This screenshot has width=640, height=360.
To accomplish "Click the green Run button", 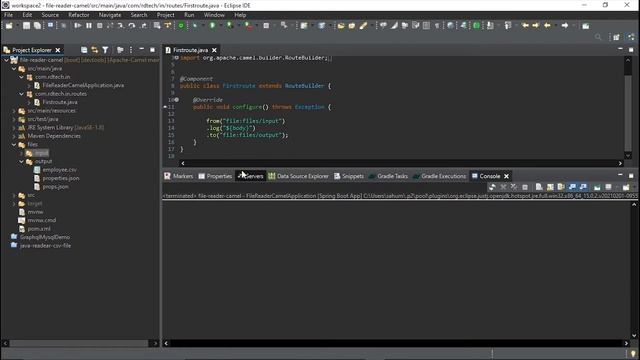I will tap(212, 26).
